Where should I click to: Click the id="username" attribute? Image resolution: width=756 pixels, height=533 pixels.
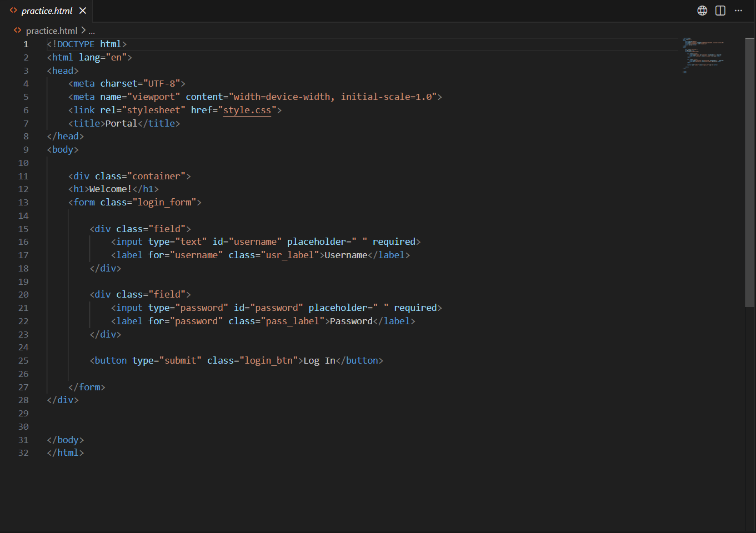tap(247, 242)
